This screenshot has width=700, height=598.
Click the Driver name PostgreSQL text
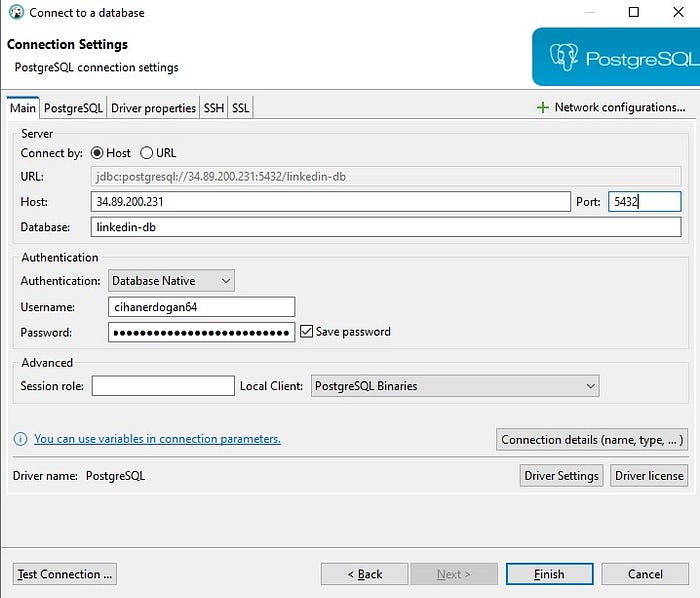(x=115, y=476)
